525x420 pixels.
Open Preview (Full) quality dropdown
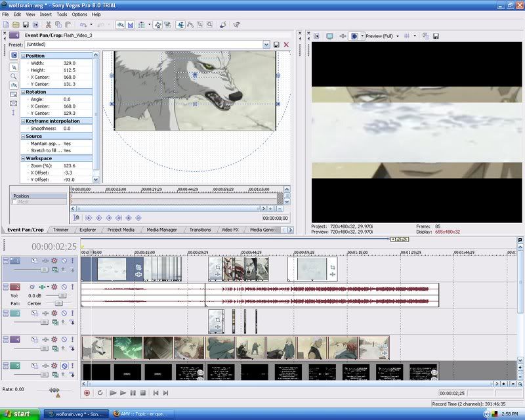tap(398, 36)
